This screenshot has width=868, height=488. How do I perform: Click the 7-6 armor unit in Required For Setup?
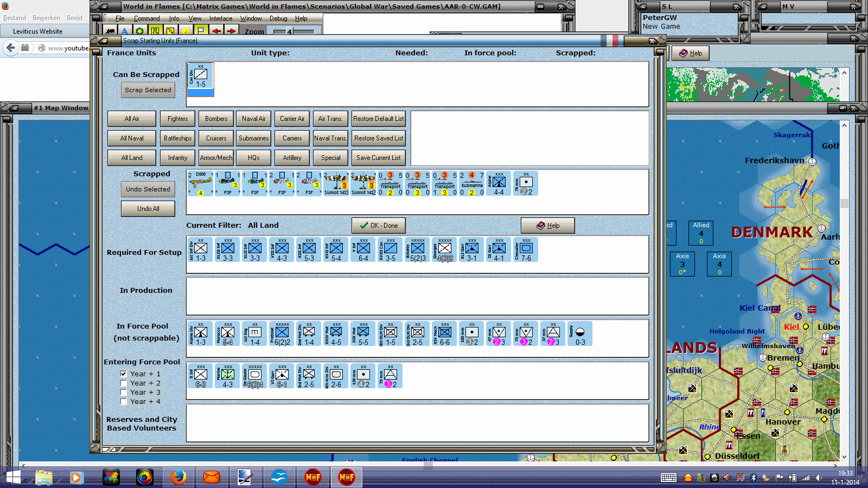click(526, 249)
